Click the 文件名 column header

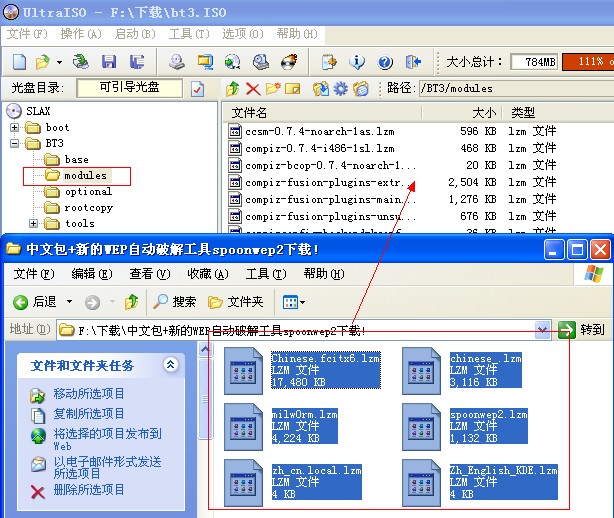(323, 113)
